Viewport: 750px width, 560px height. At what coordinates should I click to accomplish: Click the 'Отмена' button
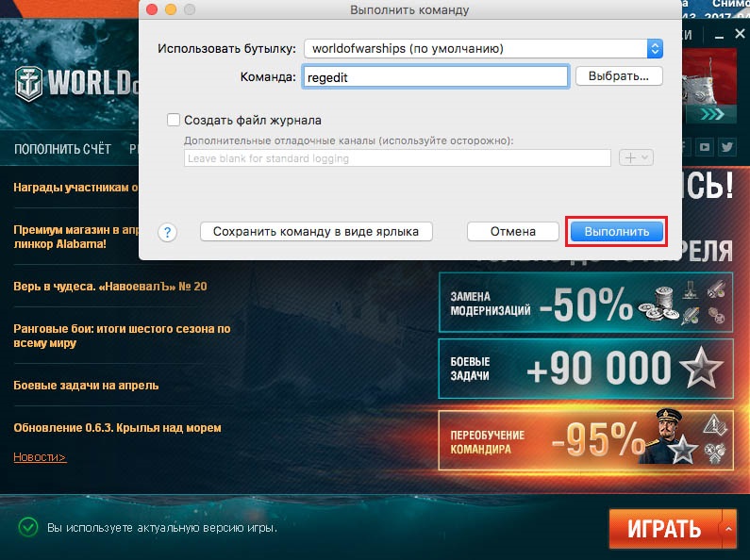(x=512, y=231)
